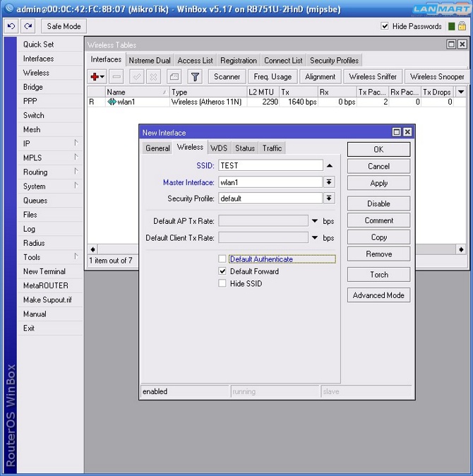Open Quick Set in sidebar menu
The width and height of the screenshot is (473, 476).
click(39, 44)
